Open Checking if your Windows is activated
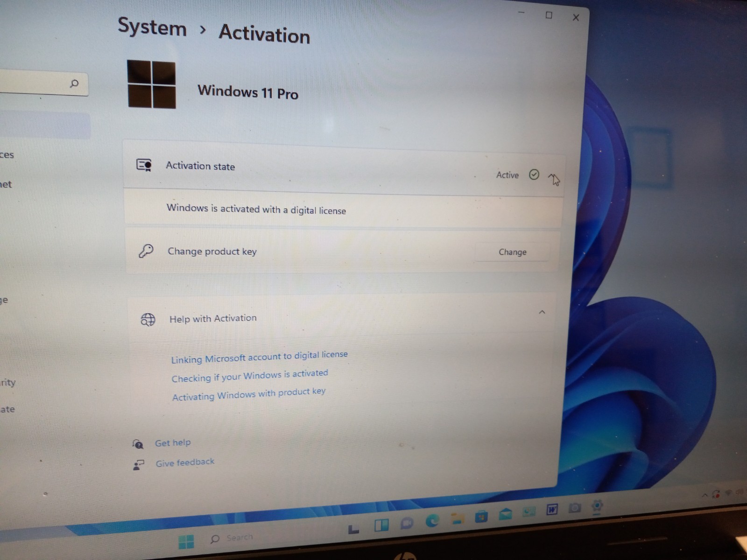This screenshot has height=560, width=747. tap(250, 376)
